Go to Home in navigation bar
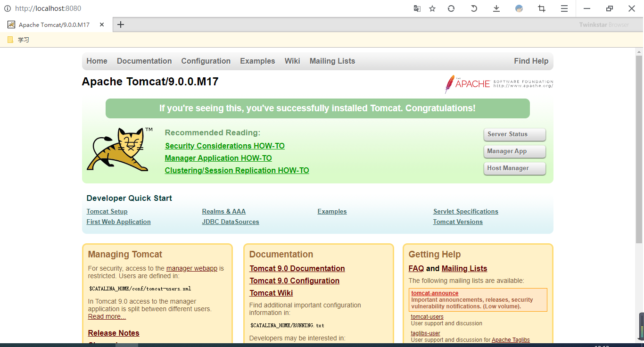 tap(97, 61)
